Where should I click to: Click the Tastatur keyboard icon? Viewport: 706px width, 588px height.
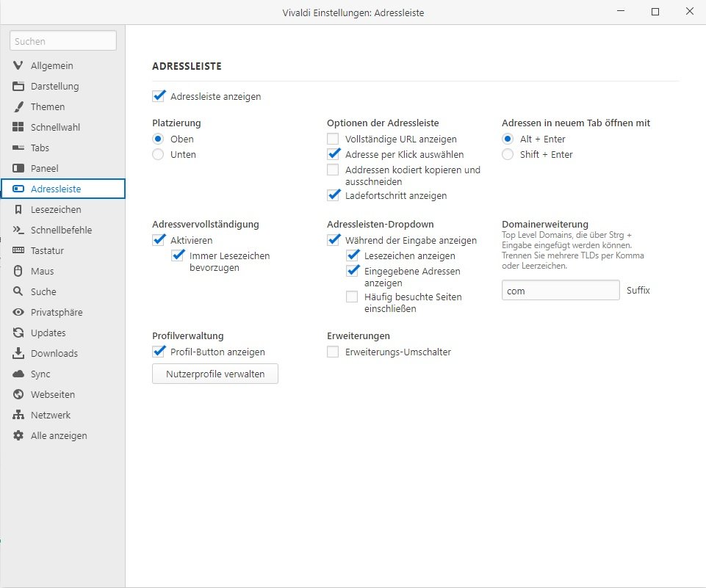pyautogui.click(x=18, y=250)
